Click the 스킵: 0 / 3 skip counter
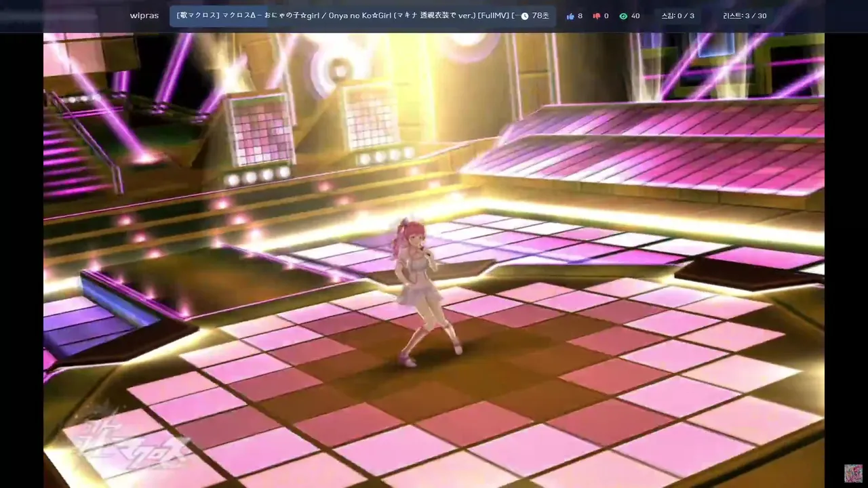 [678, 16]
